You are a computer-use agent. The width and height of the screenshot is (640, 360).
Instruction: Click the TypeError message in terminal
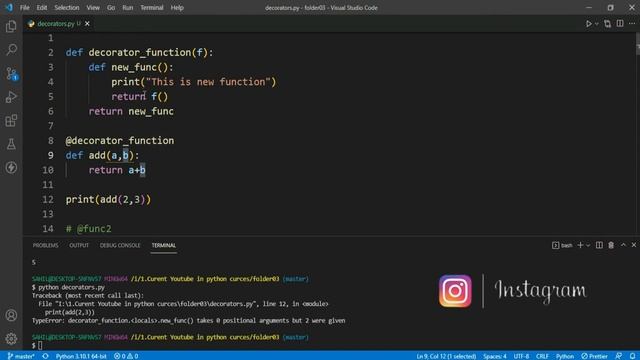(x=189, y=321)
